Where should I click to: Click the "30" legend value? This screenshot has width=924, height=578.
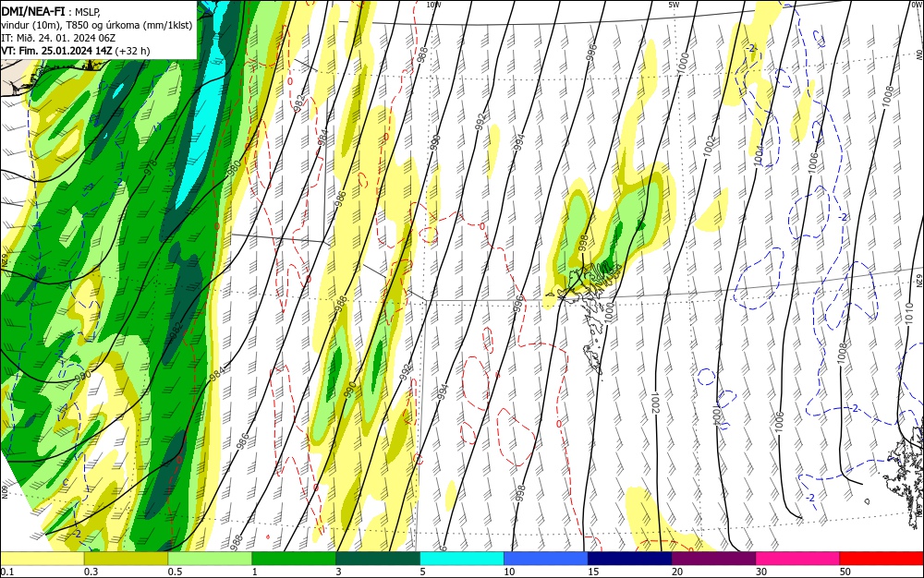(761, 572)
